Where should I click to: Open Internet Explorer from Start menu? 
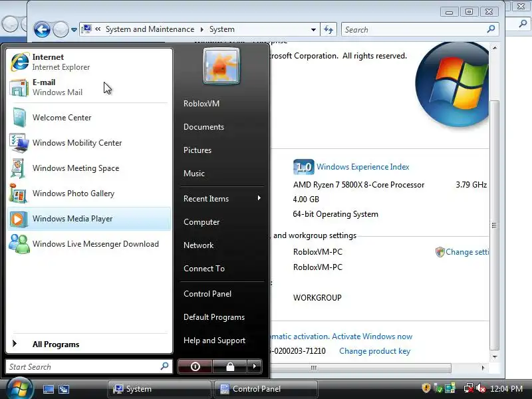[x=89, y=62]
